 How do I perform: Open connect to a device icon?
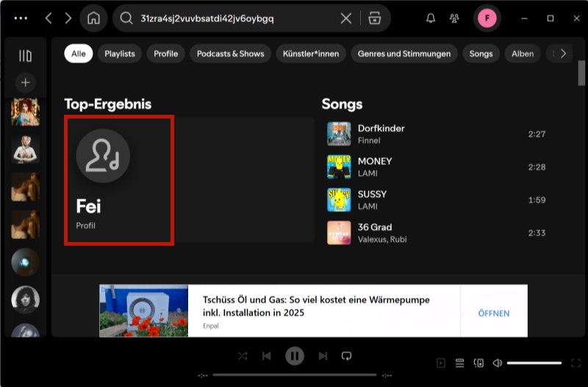point(478,363)
